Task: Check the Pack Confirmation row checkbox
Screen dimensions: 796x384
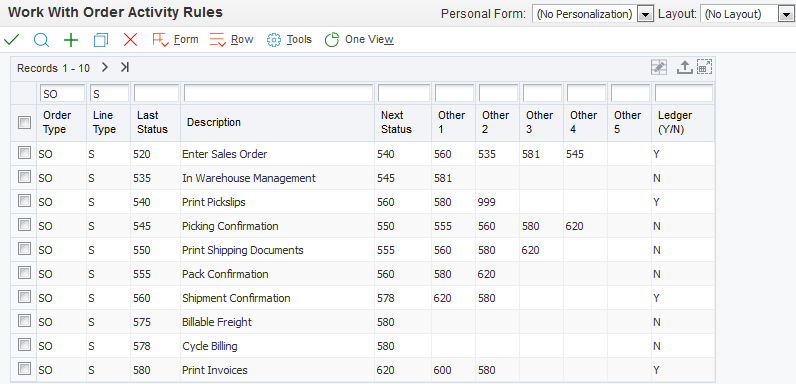Action: [x=24, y=273]
